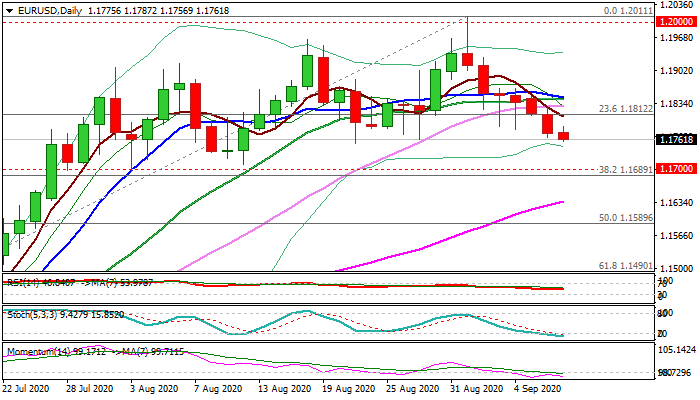700x400 pixels.
Task: Click the 1.16340 price axis value
Action: (678, 203)
